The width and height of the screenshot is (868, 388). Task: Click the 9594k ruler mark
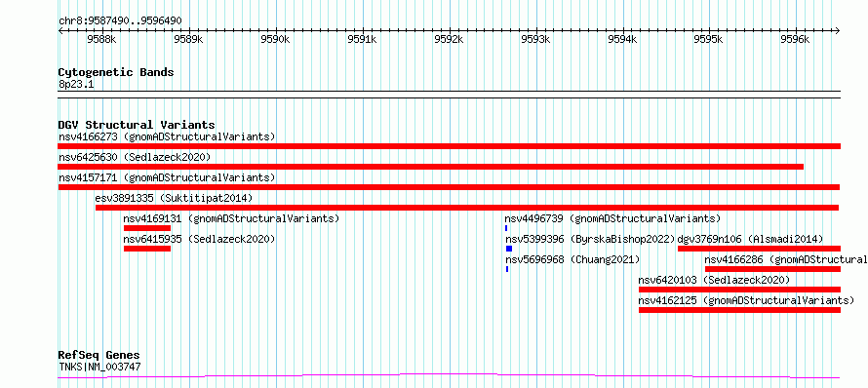click(x=623, y=40)
